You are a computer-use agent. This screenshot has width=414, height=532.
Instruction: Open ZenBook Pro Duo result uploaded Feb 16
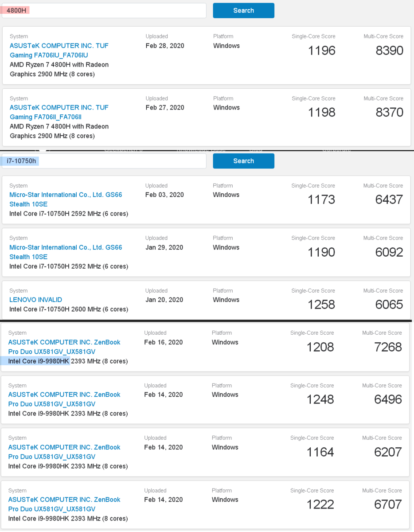pyautogui.click(x=64, y=347)
